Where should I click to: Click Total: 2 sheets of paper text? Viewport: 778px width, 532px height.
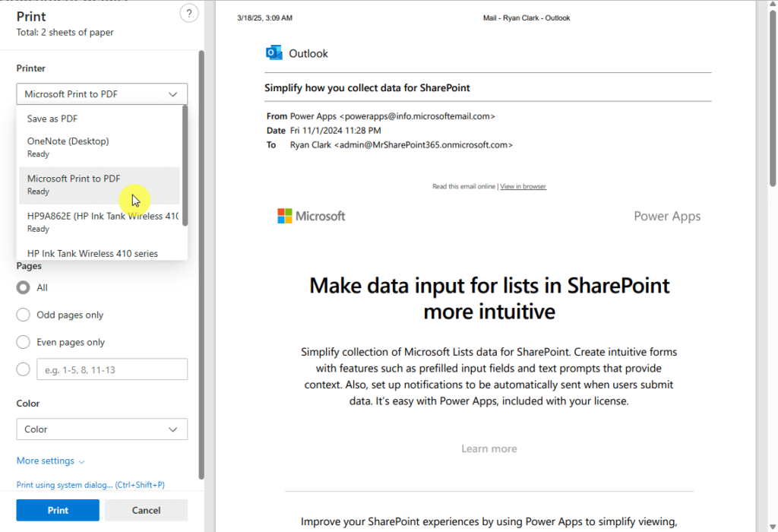pyautogui.click(x=65, y=32)
